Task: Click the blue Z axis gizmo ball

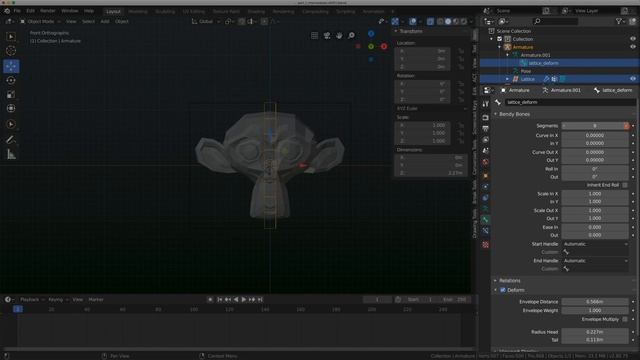Action: point(371,33)
